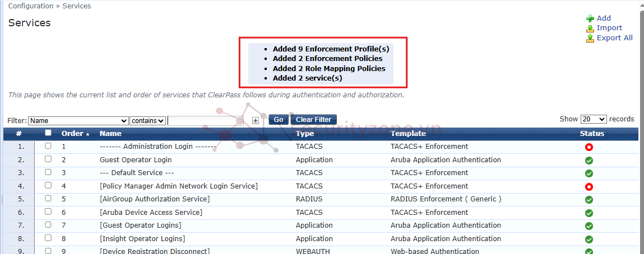Click the Import icon

(590, 28)
